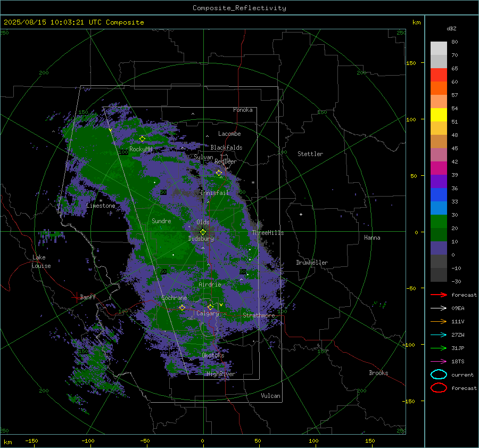Image resolution: width=479 pixels, height=448 pixels.
Task: Click the cyan current ellipse legend icon
Action: pyautogui.click(x=439, y=374)
